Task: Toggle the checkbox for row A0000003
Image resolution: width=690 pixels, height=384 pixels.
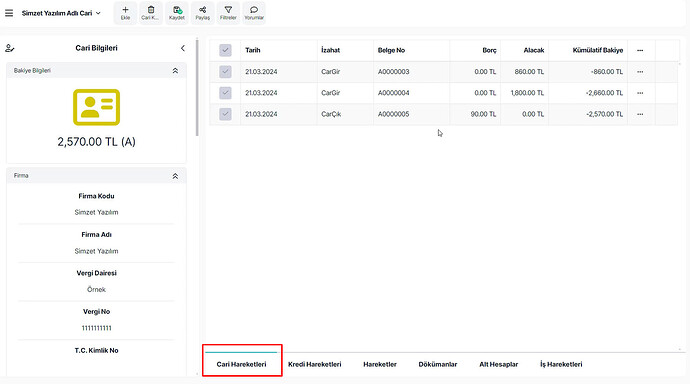Action: pos(225,72)
